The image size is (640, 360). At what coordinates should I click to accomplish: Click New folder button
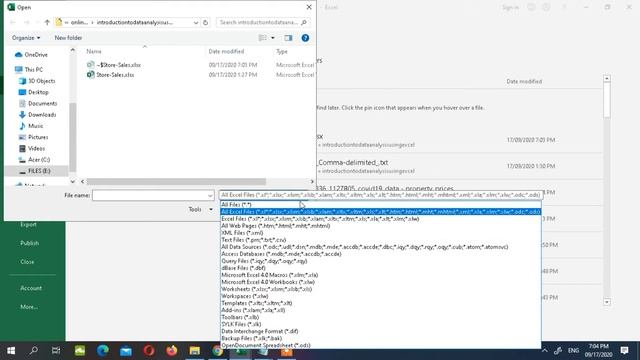tap(68, 38)
